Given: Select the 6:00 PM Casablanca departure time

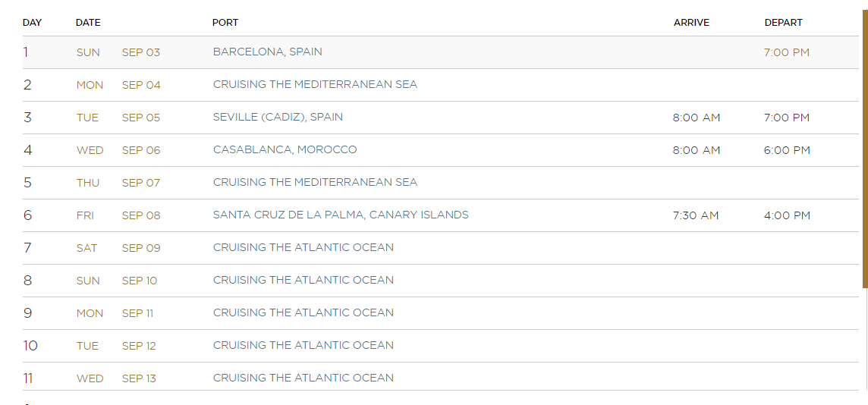Looking at the screenshot, I should [x=787, y=150].
